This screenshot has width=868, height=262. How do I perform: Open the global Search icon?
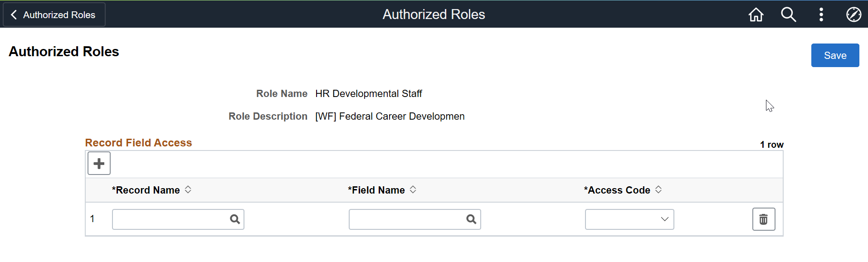pos(788,15)
